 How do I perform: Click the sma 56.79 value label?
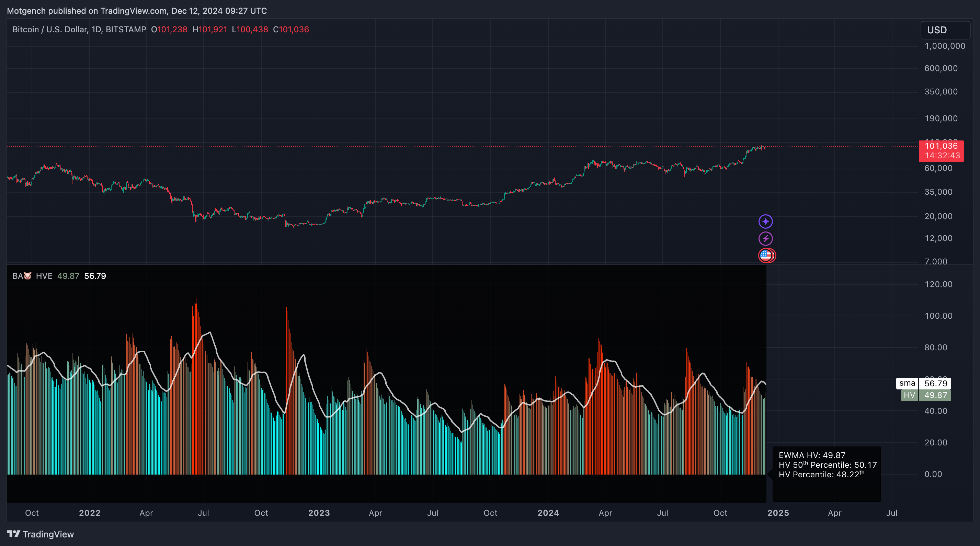pyautogui.click(x=923, y=384)
